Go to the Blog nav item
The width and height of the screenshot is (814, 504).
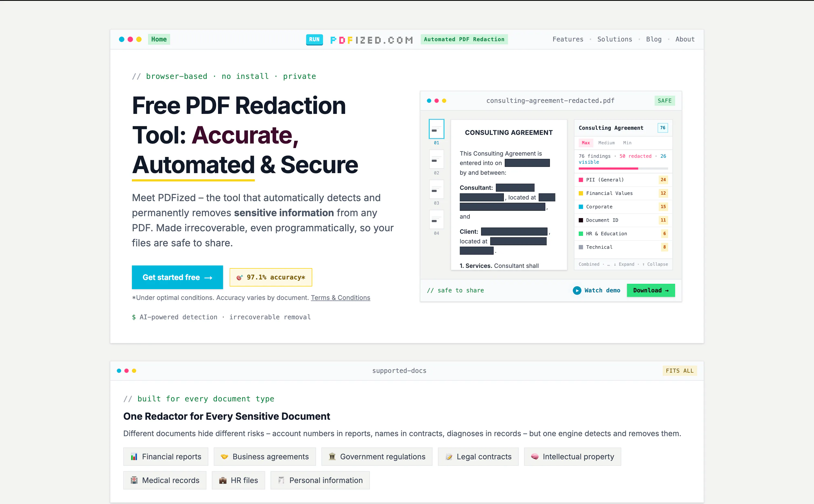tap(653, 39)
